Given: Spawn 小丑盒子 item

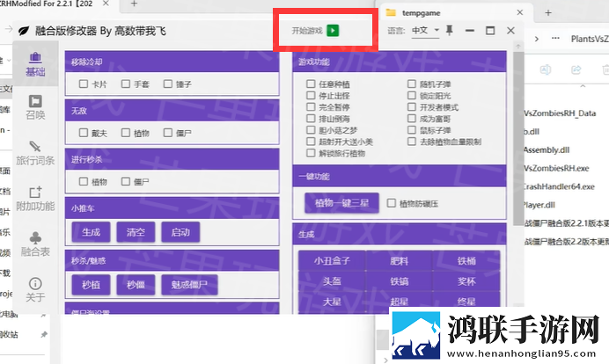Looking at the screenshot, I should click(x=332, y=261).
